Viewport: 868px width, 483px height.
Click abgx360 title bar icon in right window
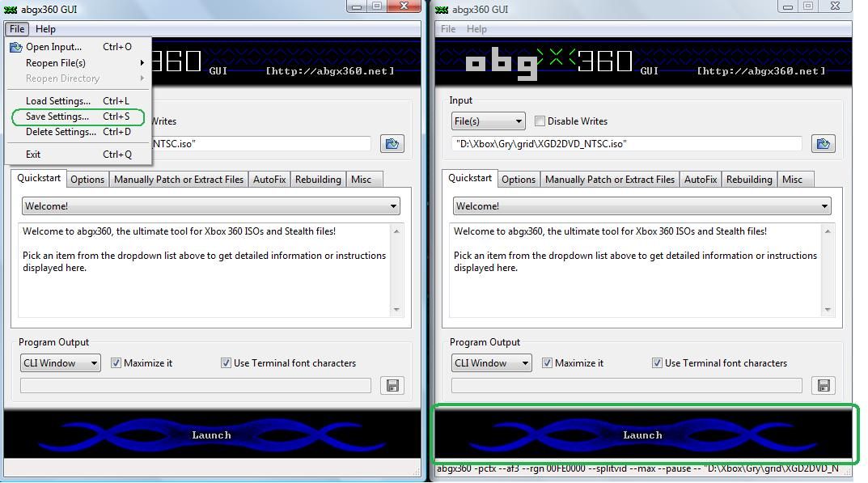click(x=442, y=10)
